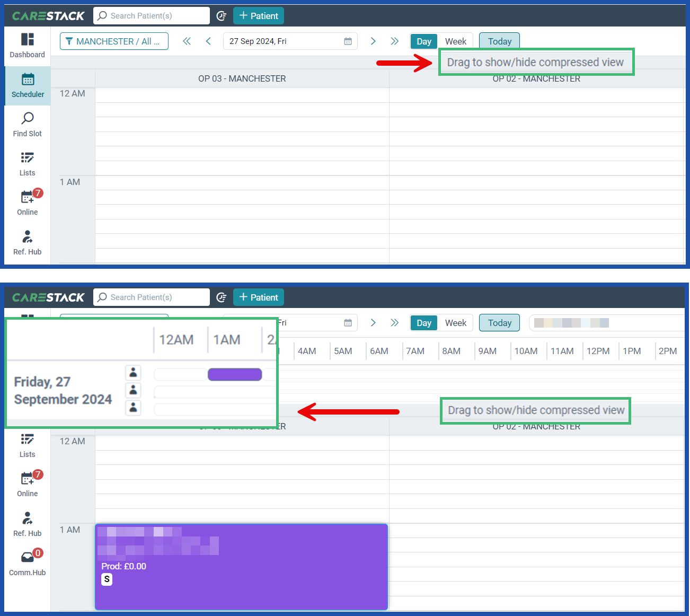Click the + Patient button
This screenshot has height=616, width=690.
pos(258,15)
